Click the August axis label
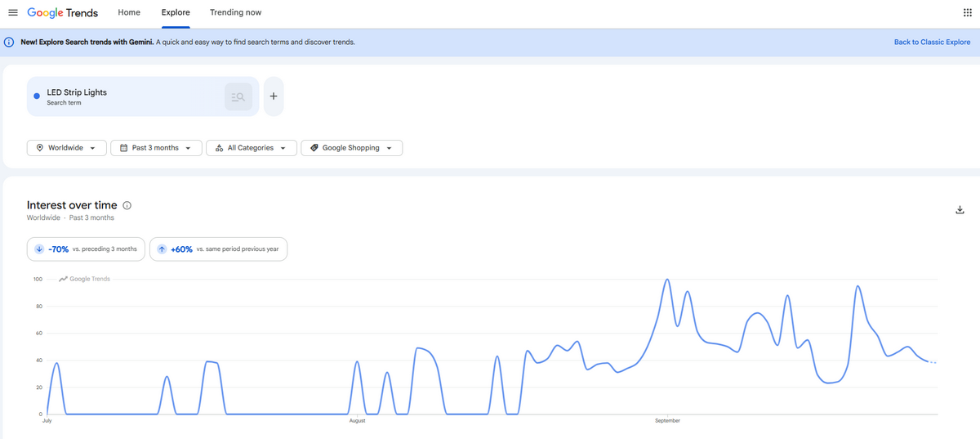The width and height of the screenshot is (980, 439). coord(357,421)
